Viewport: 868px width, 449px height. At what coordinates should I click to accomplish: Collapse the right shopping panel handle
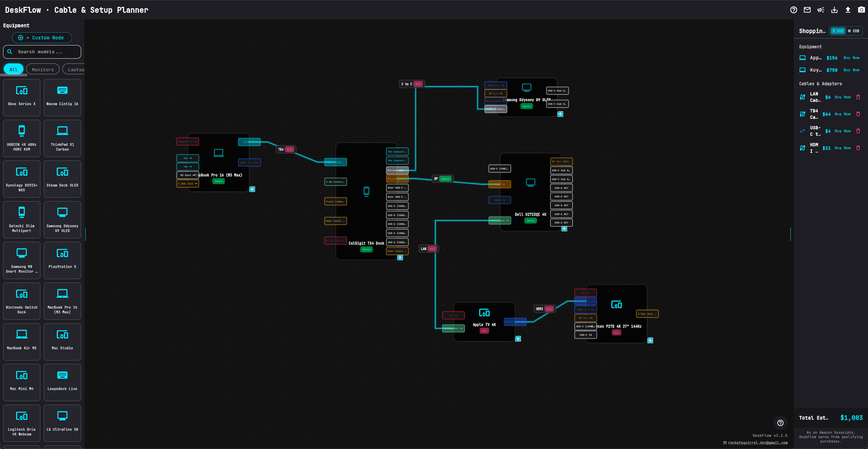[x=791, y=234]
